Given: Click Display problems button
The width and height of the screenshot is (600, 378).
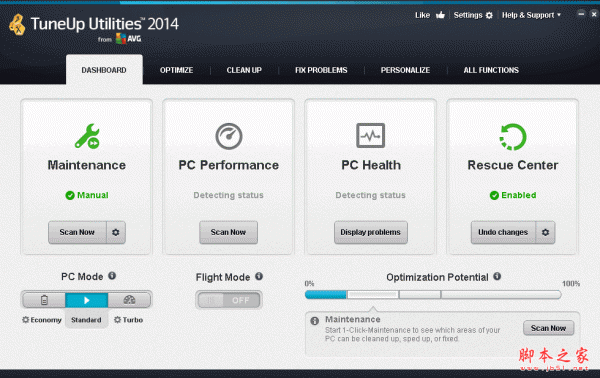Looking at the screenshot, I should (x=370, y=232).
